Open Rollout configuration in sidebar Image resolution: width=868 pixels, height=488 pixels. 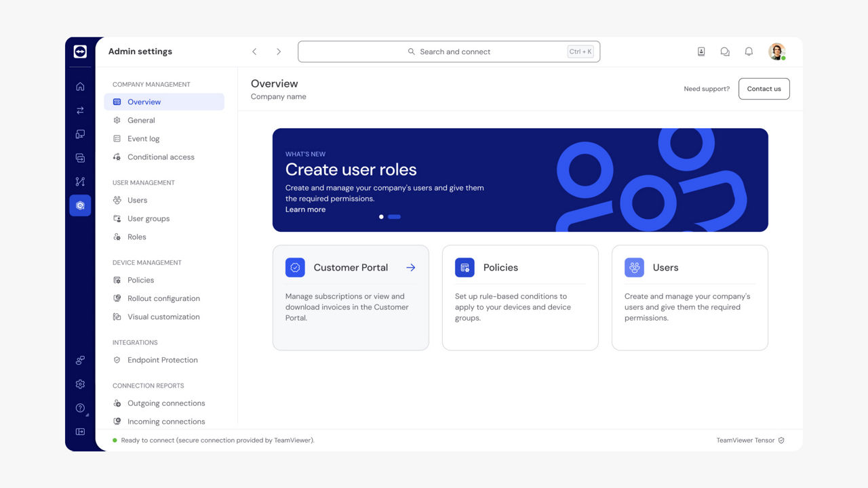[164, 298]
